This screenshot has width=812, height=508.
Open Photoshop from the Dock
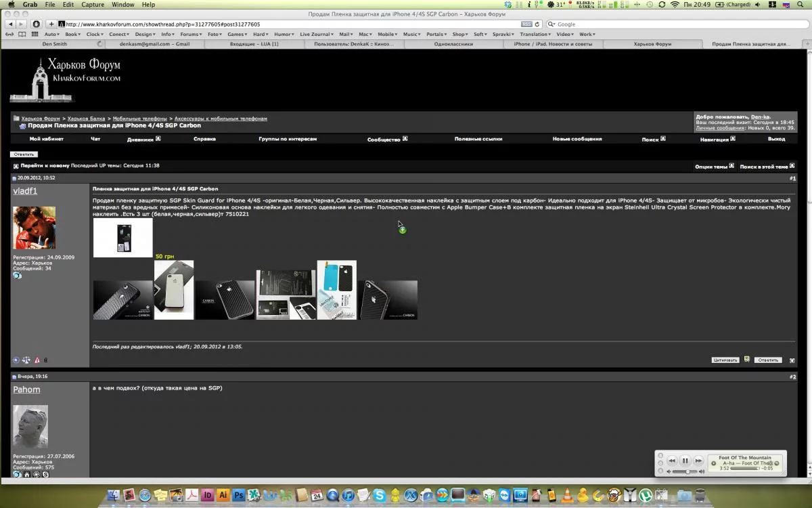[x=238, y=496]
